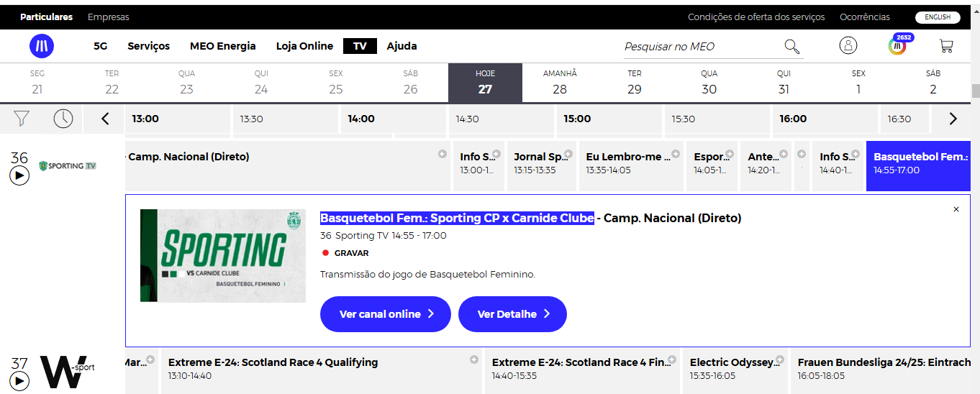980x394 pixels.
Task: Select day SEX 1
Action: point(858,83)
